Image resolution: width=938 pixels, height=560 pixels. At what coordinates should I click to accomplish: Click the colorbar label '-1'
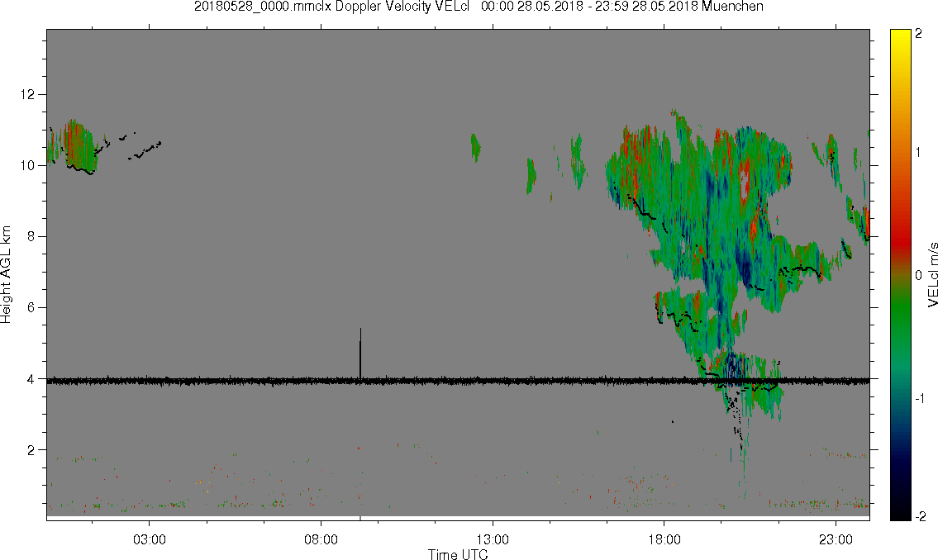tap(921, 398)
